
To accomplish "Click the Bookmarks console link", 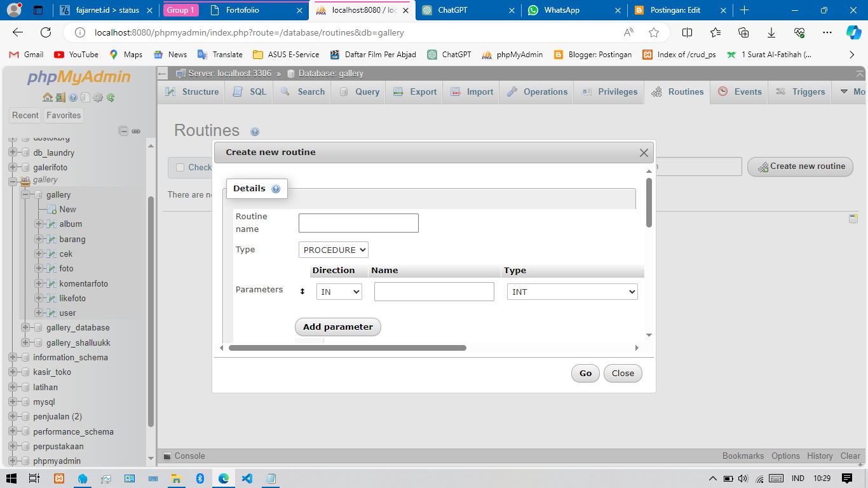I will click(743, 456).
